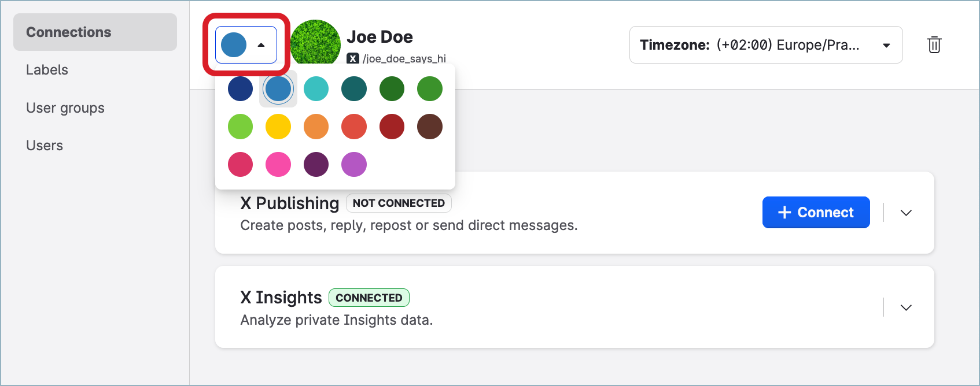Pick the orange color swatch
This screenshot has height=386, width=980.
pos(316,127)
